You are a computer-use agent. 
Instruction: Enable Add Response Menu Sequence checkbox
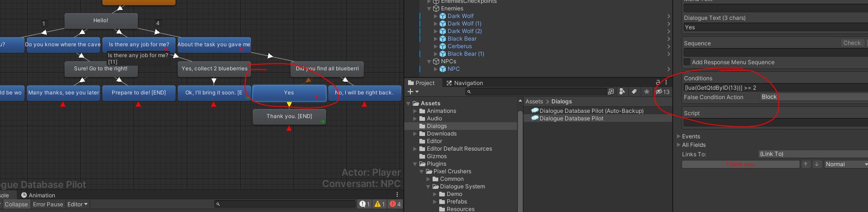(x=687, y=62)
